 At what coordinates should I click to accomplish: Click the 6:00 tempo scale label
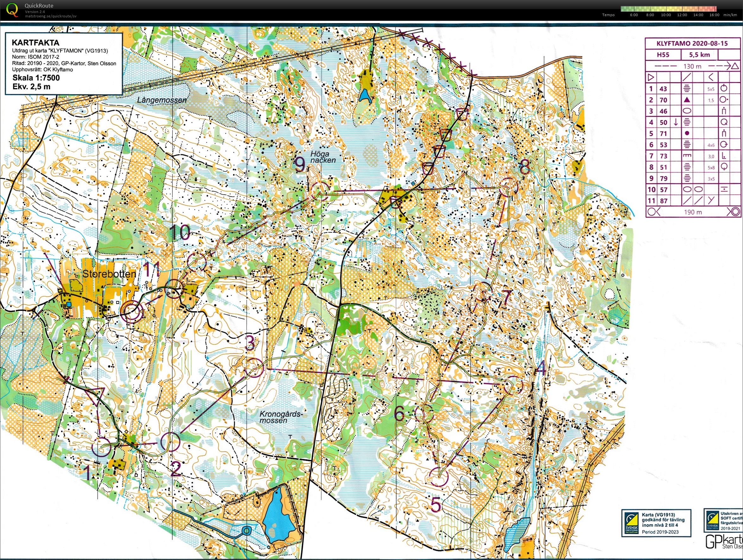point(634,15)
